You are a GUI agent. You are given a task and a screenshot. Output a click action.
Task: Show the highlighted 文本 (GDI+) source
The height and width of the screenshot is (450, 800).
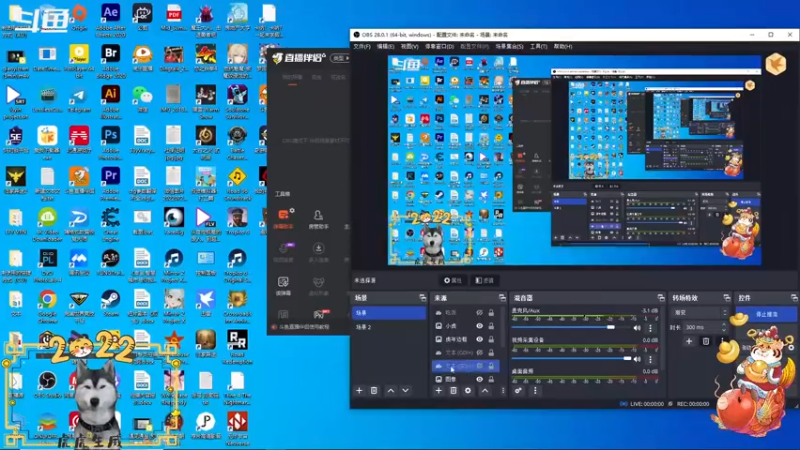(x=480, y=366)
